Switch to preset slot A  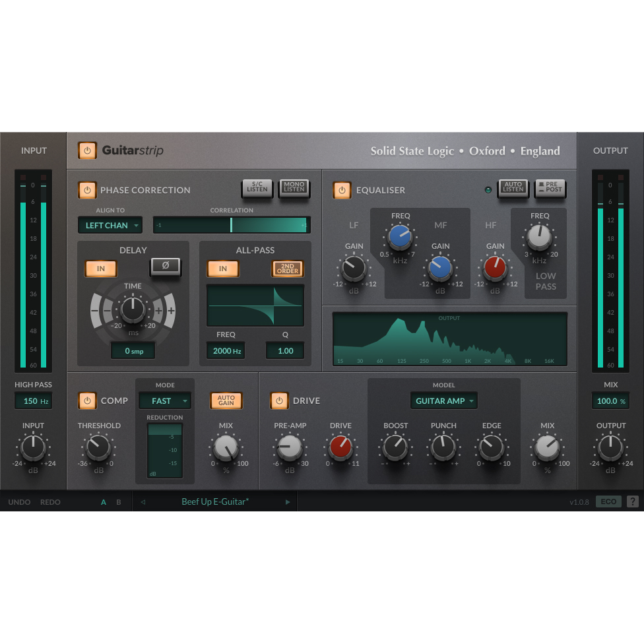(x=103, y=501)
